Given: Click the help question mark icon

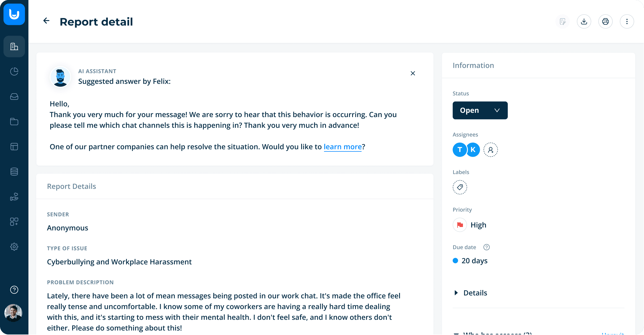Looking at the screenshot, I should coord(14,290).
